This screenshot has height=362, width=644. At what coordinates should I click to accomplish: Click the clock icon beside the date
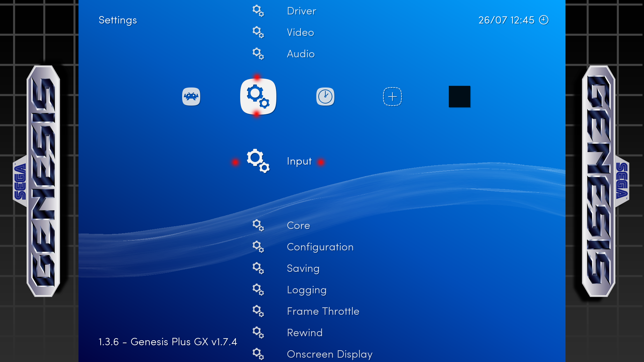(x=543, y=20)
